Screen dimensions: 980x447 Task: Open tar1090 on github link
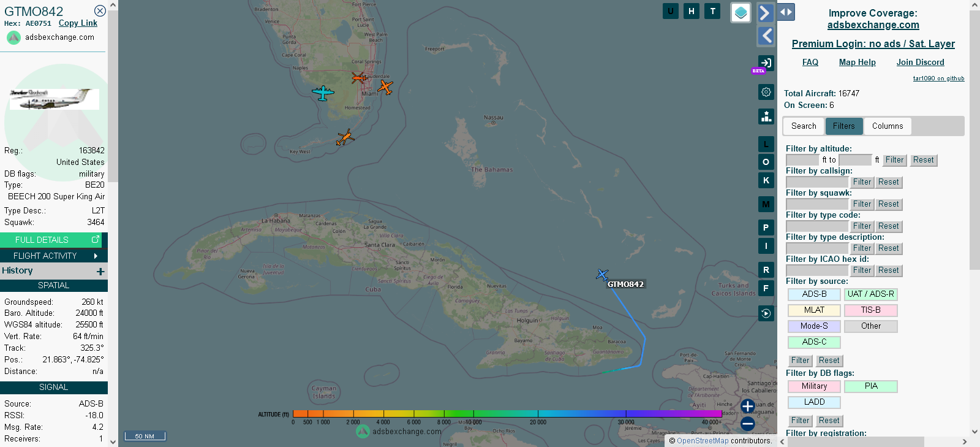[938, 78]
